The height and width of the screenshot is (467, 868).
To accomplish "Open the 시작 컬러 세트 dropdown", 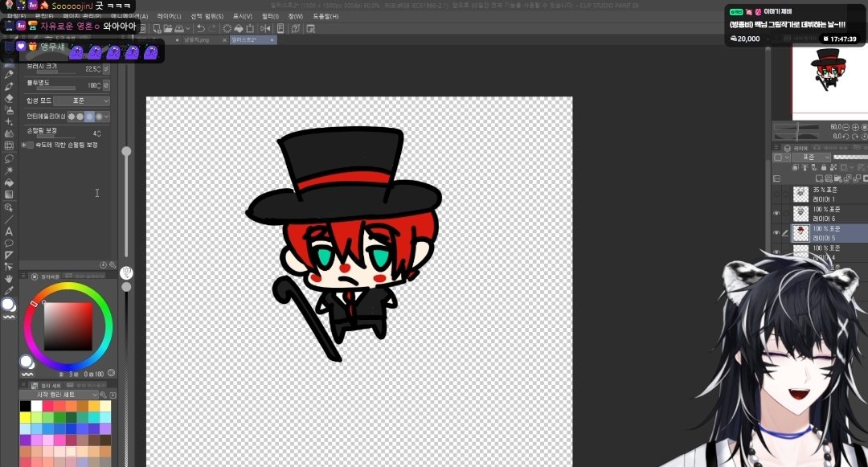I will click(59, 395).
